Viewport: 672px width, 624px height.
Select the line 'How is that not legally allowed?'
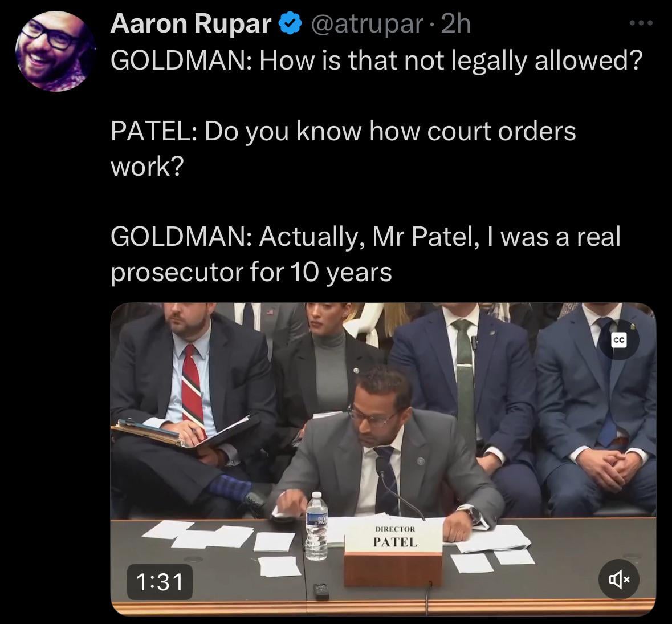(x=451, y=60)
